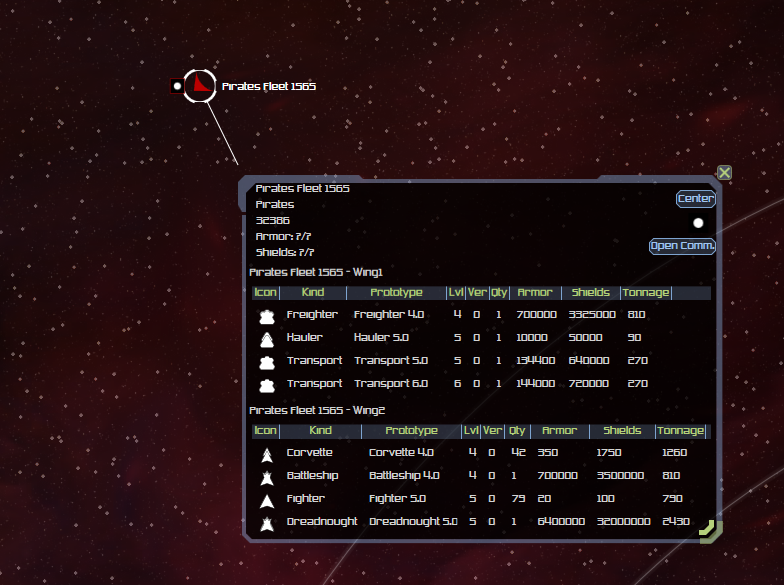
Task: Select the Fighter ship icon
Action: (x=267, y=501)
